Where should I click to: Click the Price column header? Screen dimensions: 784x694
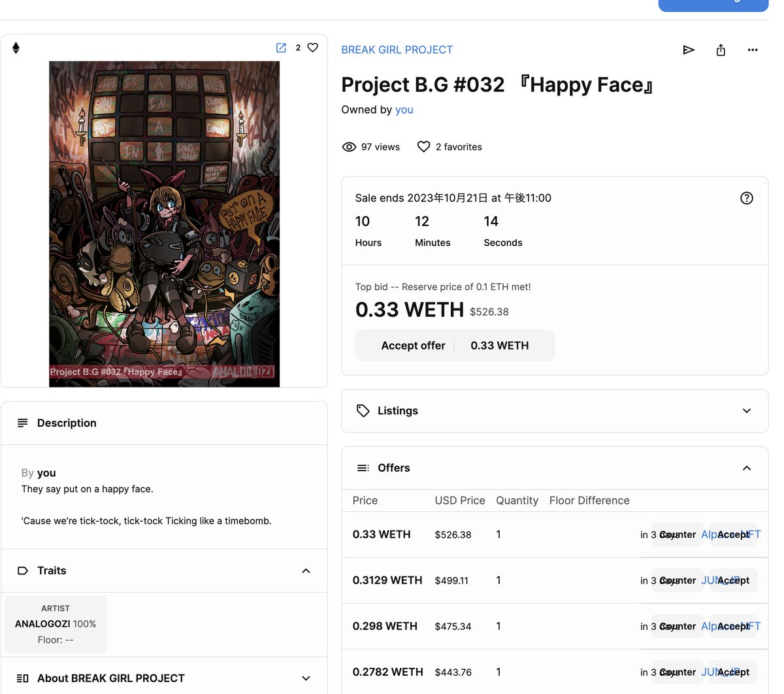(x=365, y=501)
